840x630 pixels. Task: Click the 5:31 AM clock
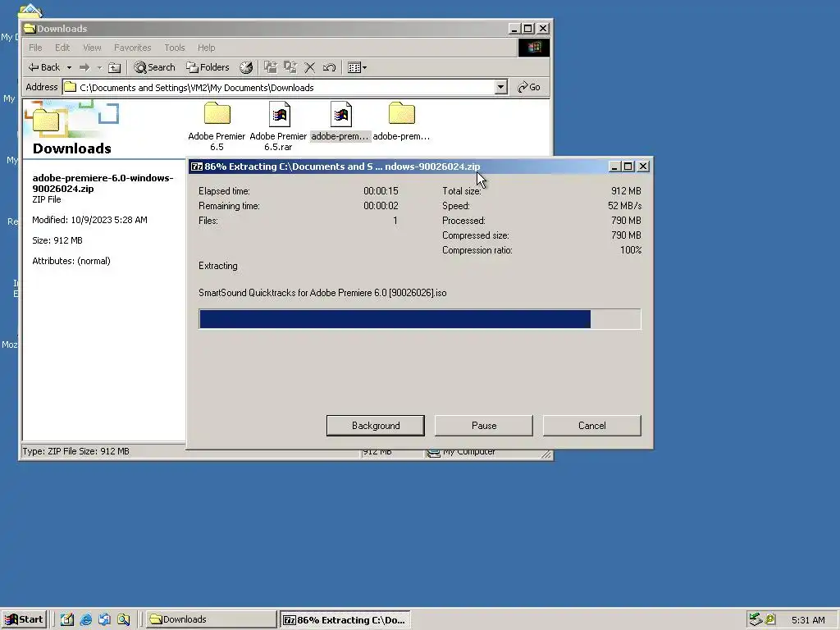(808, 620)
